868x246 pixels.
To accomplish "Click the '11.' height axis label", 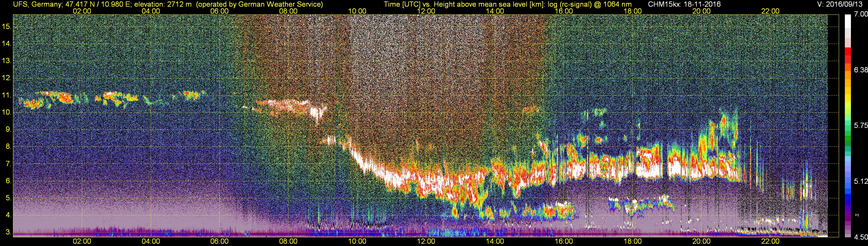I will pos(7,96).
